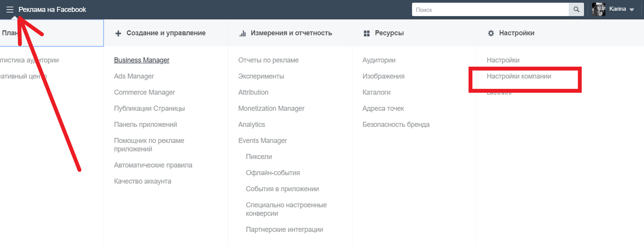Open Аудитории under Ресурсы
Screen dimensions: 644x246
(x=379, y=60)
